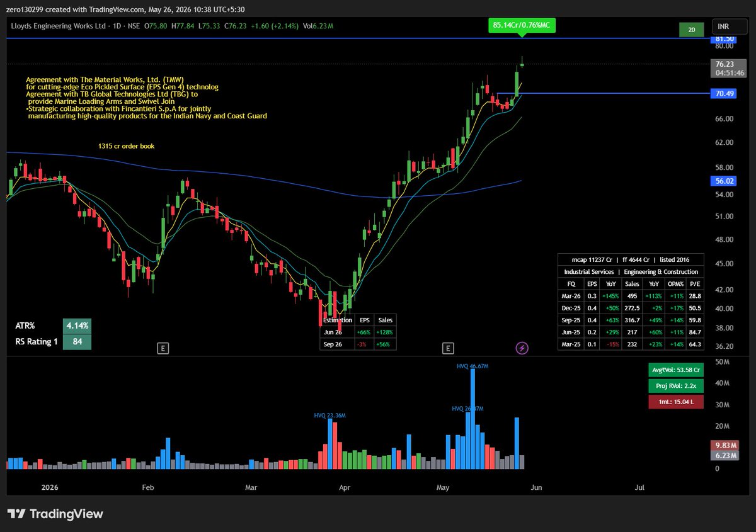Screen dimensions: 756x532
Task: Click the Mar-26 quarter row
Action: coord(631,296)
